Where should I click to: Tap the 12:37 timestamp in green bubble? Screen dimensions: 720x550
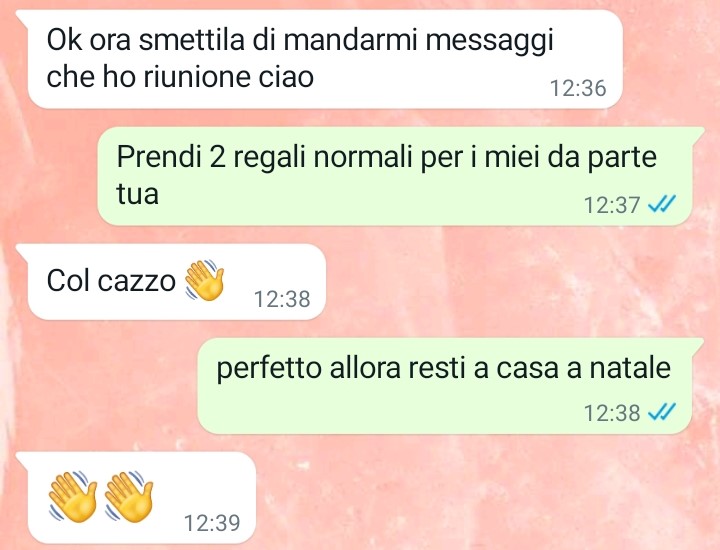[612, 205]
